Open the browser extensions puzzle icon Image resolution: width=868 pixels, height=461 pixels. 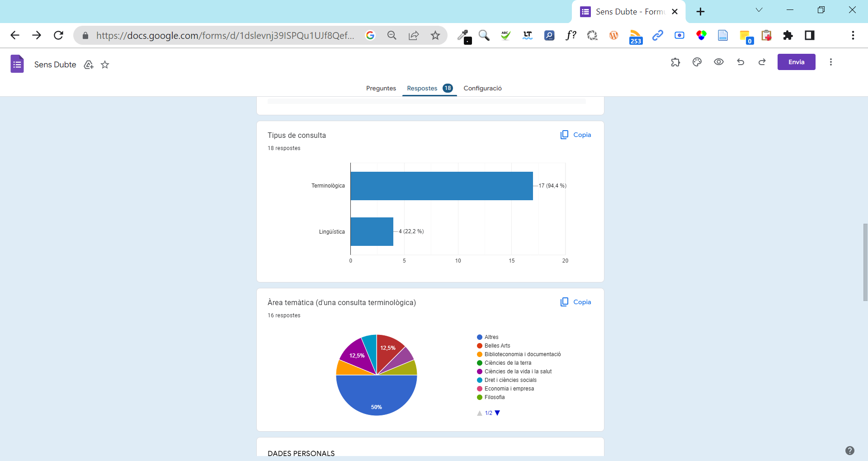[x=788, y=35]
